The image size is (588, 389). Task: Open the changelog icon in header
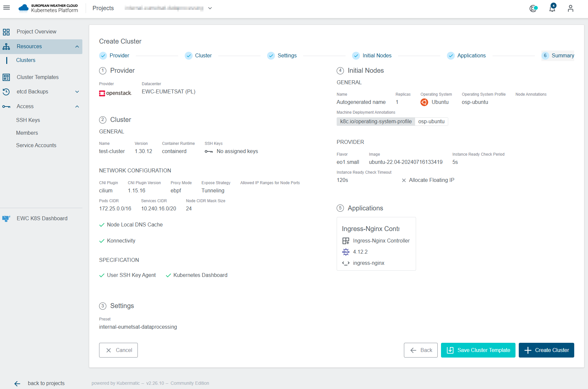(x=534, y=8)
